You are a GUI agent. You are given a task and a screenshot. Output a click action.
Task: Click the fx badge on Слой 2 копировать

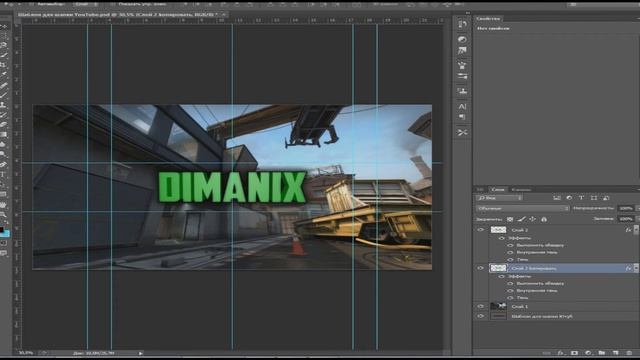(x=628, y=268)
